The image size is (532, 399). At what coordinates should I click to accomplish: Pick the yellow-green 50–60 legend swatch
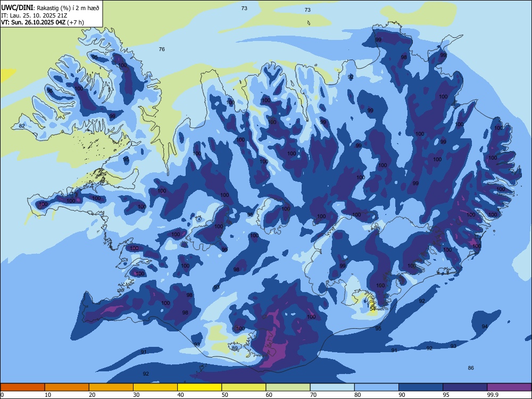coord(244,387)
